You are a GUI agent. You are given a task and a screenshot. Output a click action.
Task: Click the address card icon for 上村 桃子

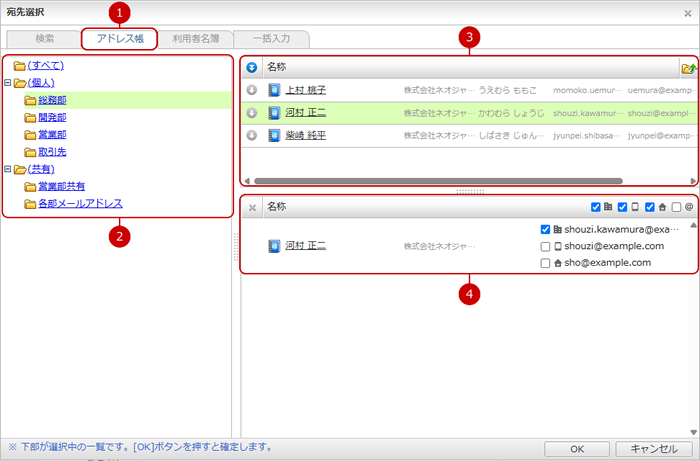pyautogui.click(x=275, y=90)
